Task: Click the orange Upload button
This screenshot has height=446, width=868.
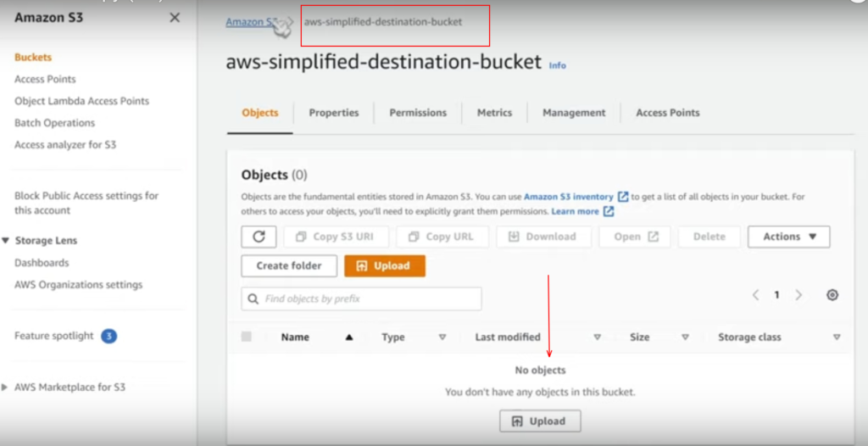Action: (385, 266)
